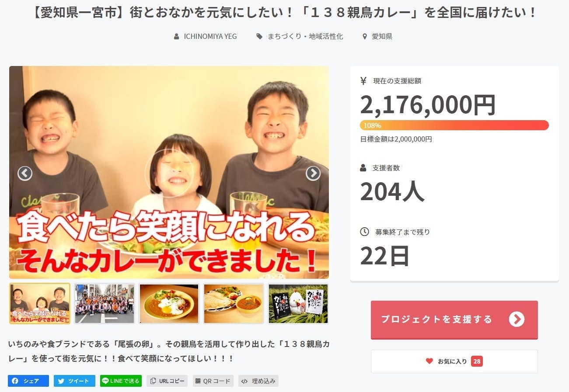Copy the project URL (URLコピー)
Viewport: 569px width, 392px height.
(x=167, y=381)
